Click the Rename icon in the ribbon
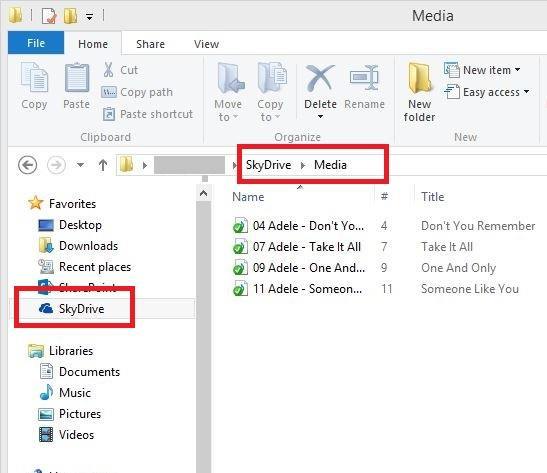 click(364, 78)
